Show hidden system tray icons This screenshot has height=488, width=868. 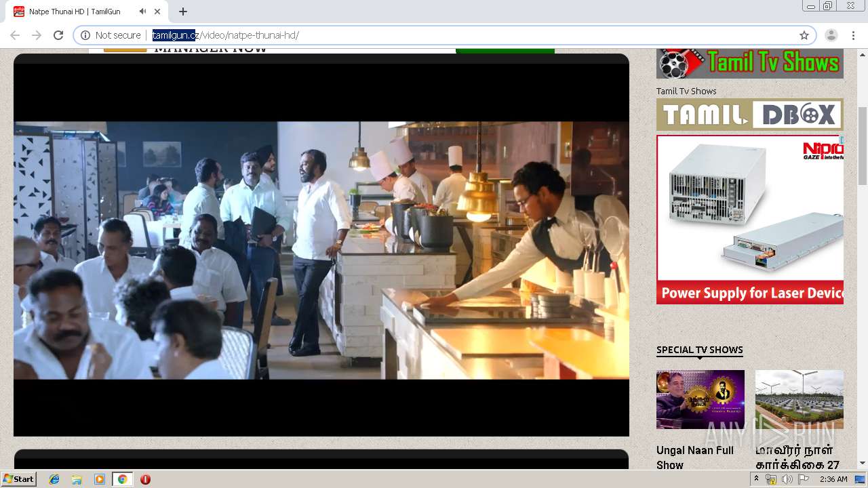tap(756, 479)
